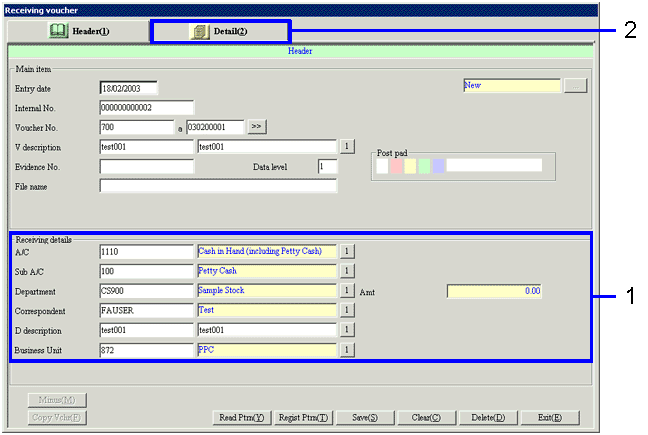648x435 pixels.
Task: Open A/C lookup beside Cash in Hand
Action: (x=348, y=251)
